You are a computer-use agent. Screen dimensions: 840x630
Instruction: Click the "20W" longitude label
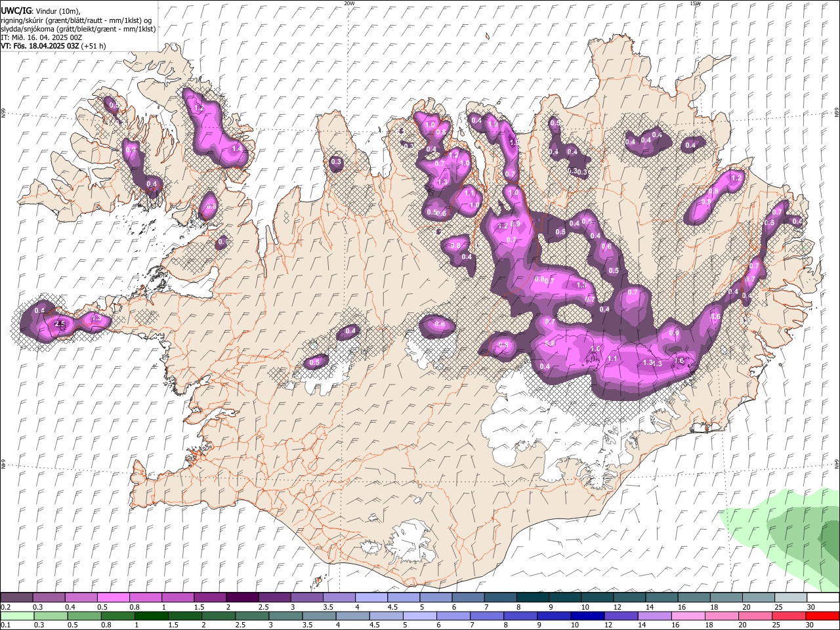click(349, 3)
